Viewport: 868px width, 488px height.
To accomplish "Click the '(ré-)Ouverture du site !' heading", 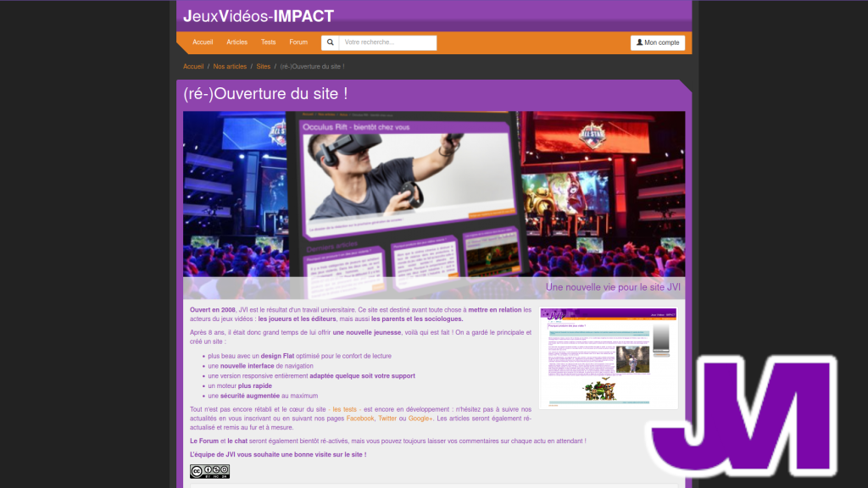I will pyautogui.click(x=265, y=93).
